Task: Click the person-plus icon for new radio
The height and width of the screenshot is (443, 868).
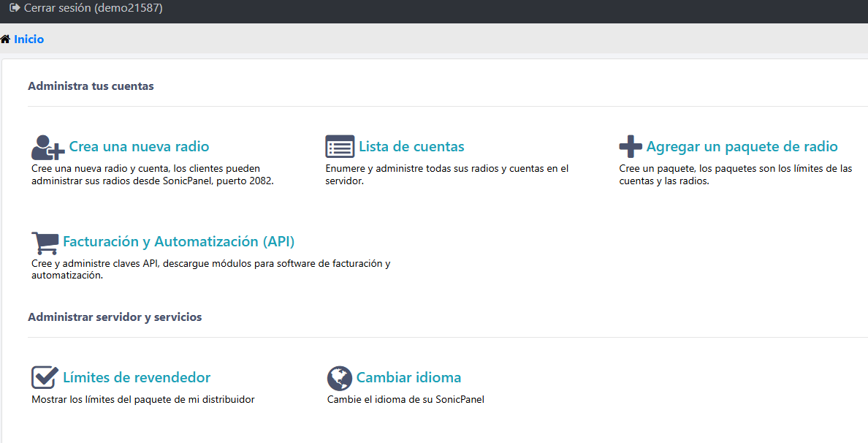Action: tap(45, 147)
